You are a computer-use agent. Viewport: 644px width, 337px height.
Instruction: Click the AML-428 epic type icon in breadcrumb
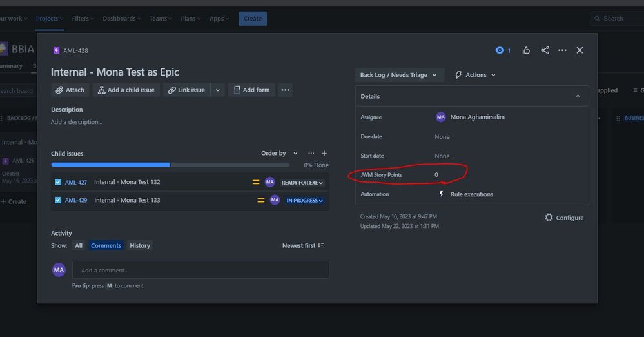56,50
